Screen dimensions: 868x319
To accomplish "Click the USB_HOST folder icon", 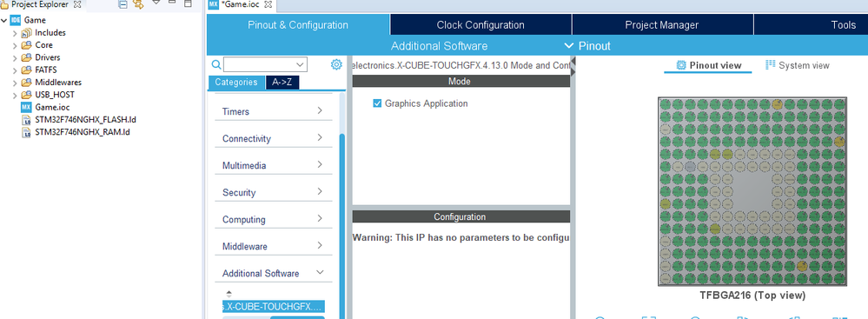I will click(x=27, y=94).
